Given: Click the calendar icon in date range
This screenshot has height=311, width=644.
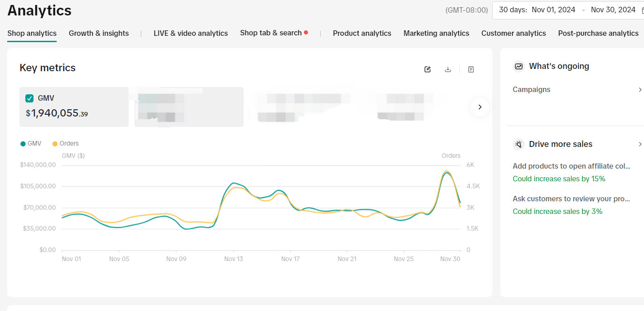Looking at the screenshot, I should pos(642,10).
